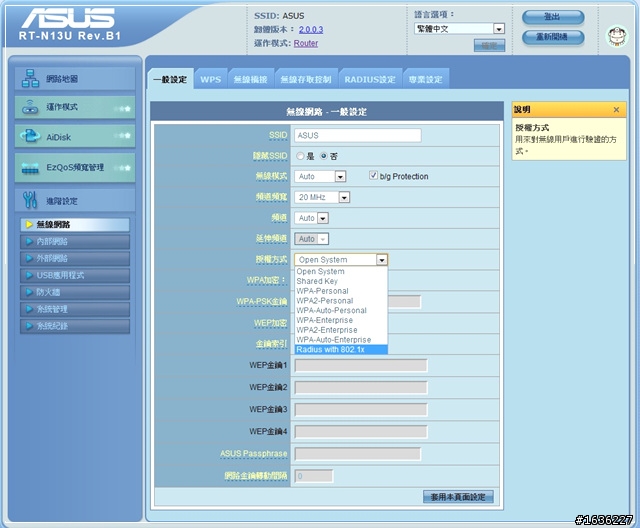Click the SSID label help link
This screenshot has width=640, height=528.
(x=278, y=135)
